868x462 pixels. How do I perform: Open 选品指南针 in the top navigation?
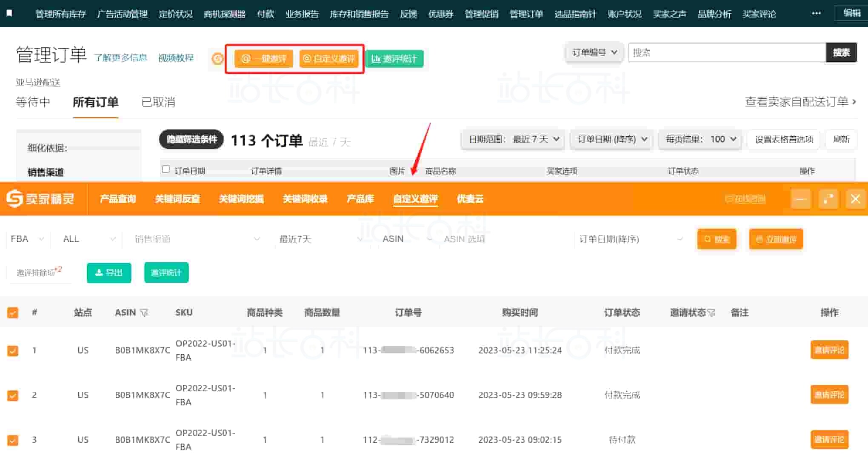tap(575, 14)
